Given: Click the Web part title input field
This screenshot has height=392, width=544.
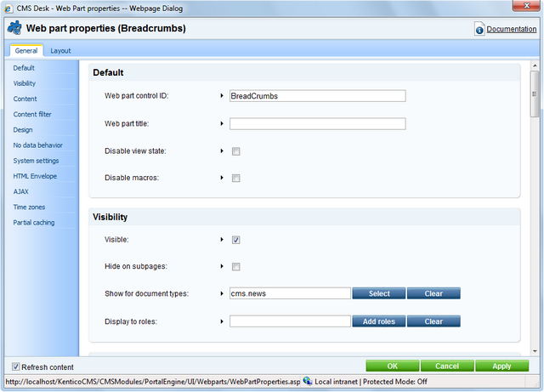Looking at the screenshot, I should coord(317,124).
